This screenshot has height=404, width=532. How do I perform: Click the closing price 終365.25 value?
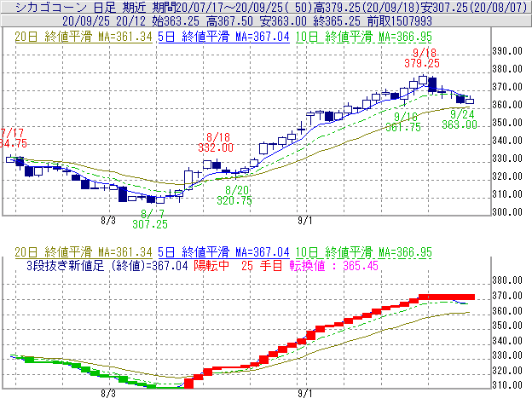pos(337,21)
